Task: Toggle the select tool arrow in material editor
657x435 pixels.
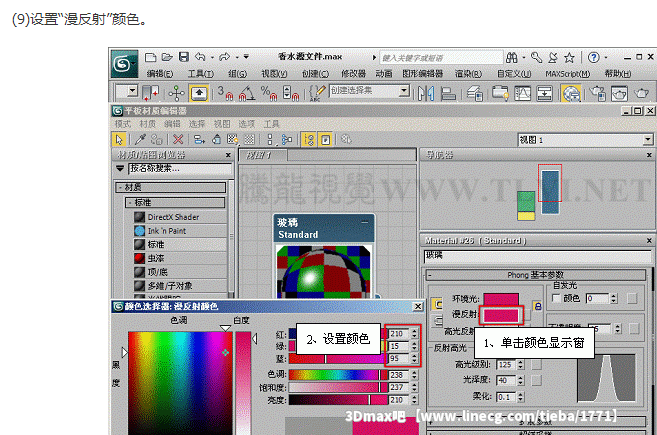Action: 119,139
